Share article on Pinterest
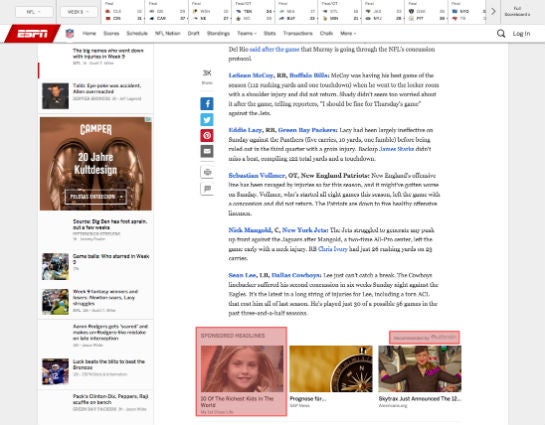 click(207, 135)
